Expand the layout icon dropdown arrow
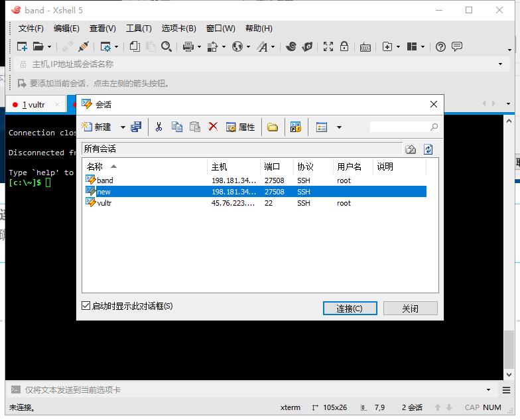 tap(423, 46)
